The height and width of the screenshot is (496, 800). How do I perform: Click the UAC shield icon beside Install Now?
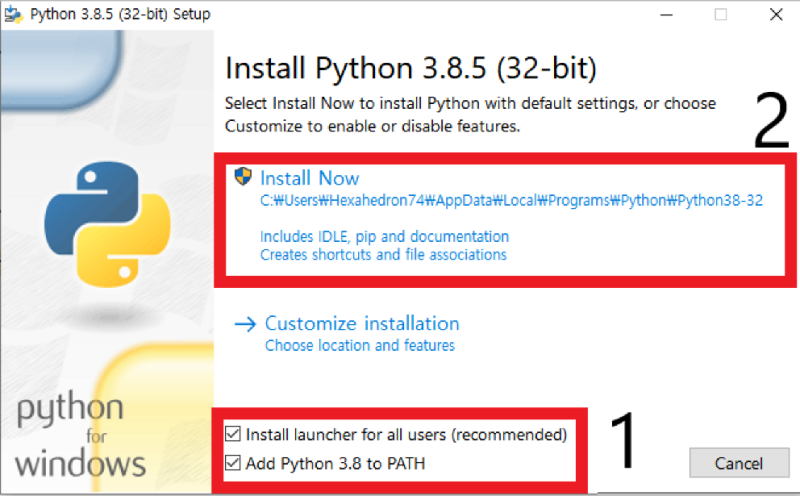pyautogui.click(x=243, y=177)
